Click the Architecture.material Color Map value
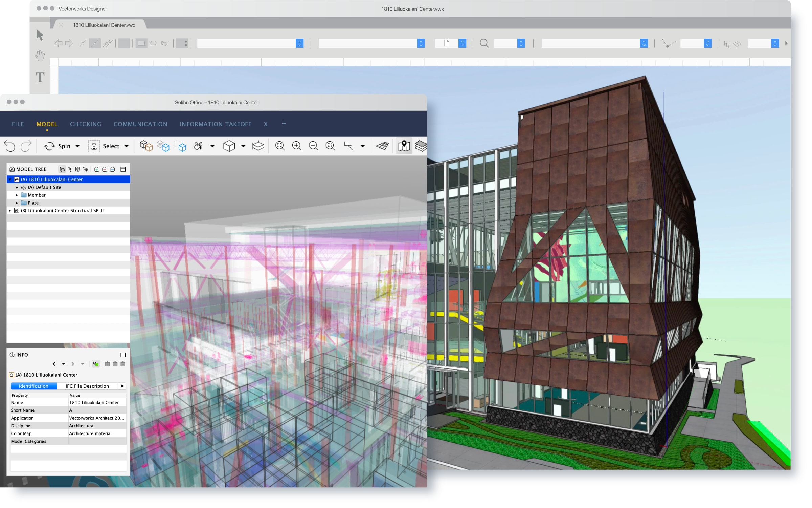812x508 pixels. 90,433
